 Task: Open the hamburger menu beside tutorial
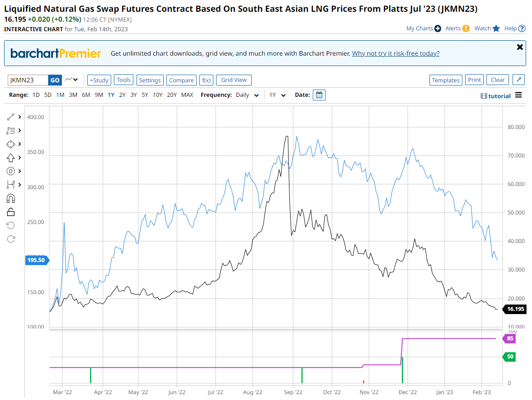click(x=518, y=95)
